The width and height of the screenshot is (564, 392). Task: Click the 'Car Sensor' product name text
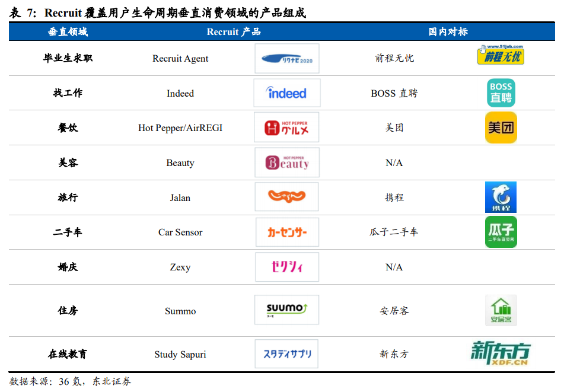click(x=180, y=232)
